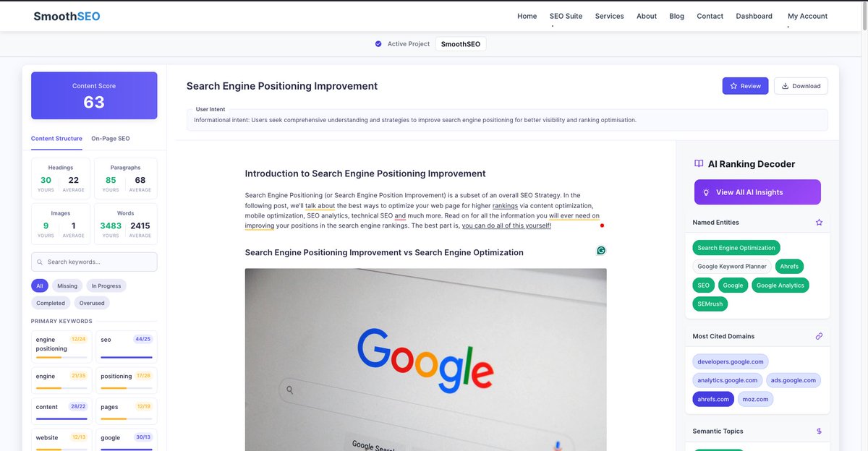Click the Google named entity chip
Image resolution: width=868 pixels, height=451 pixels.
coord(733,285)
